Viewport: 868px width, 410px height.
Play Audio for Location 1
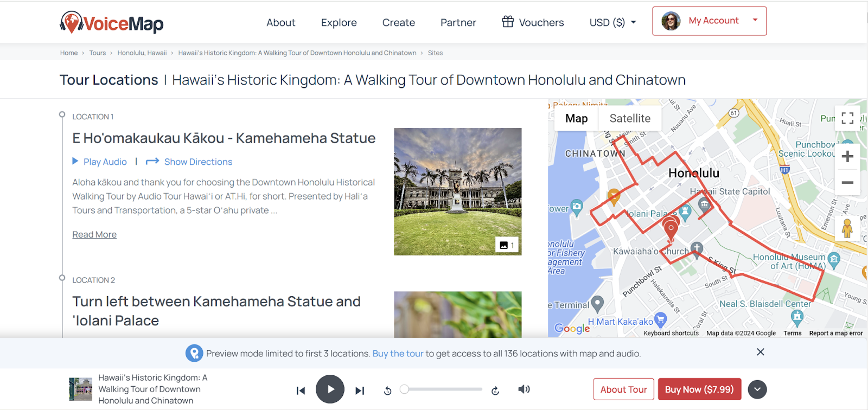coord(100,162)
